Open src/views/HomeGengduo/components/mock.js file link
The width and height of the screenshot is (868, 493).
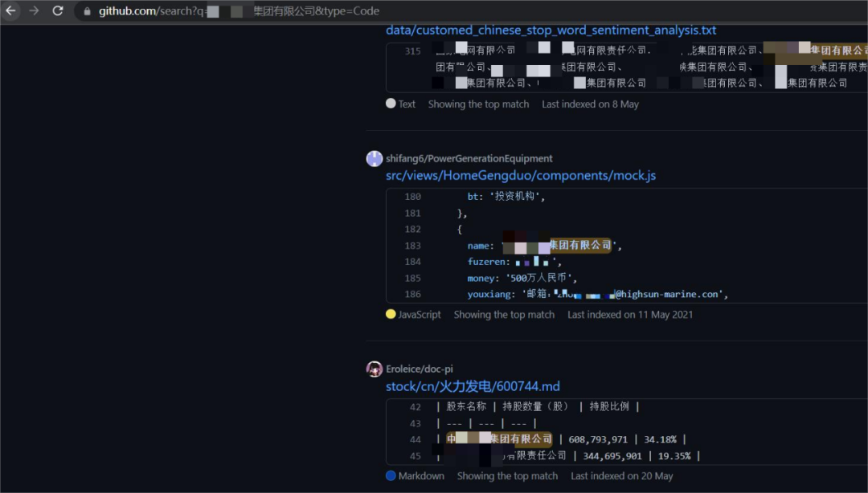coord(520,175)
